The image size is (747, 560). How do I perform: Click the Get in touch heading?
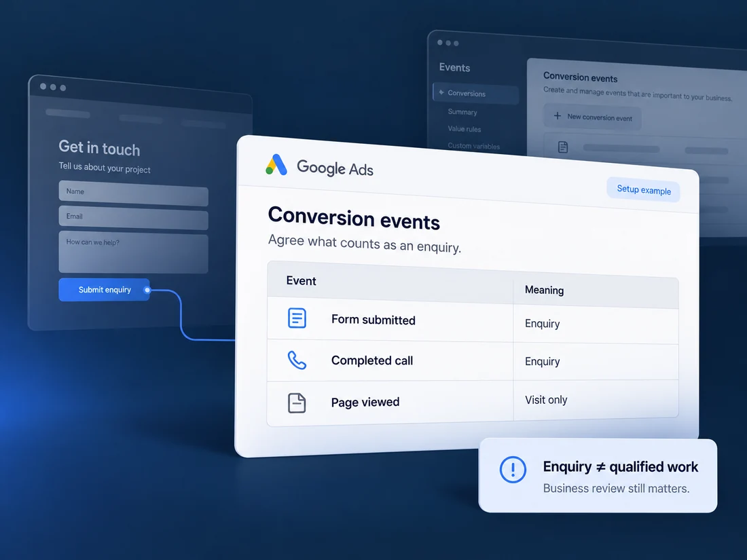[99, 147]
